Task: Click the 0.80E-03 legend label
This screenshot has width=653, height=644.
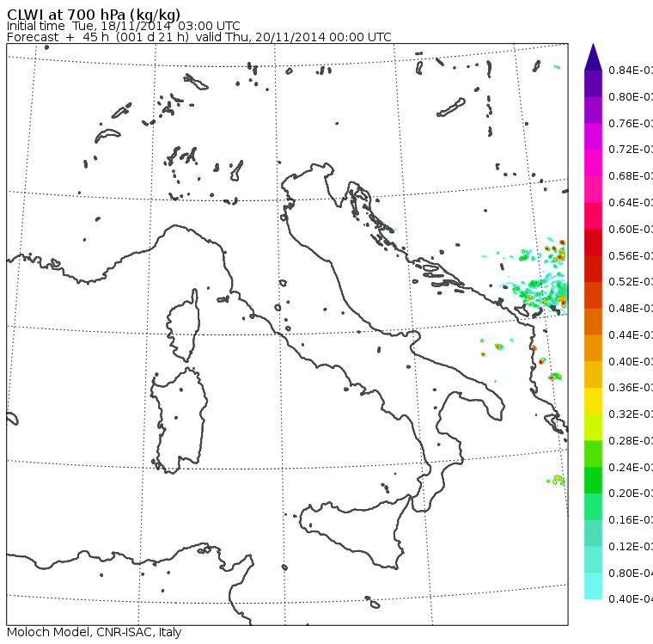Action: [x=631, y=96]
